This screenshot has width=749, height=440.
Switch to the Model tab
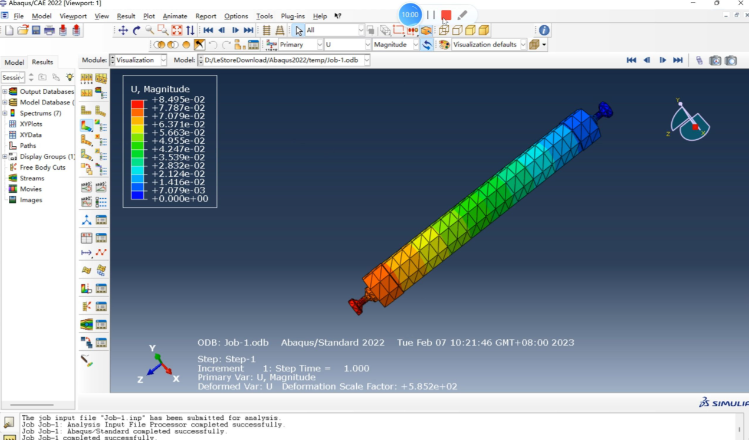14,62
